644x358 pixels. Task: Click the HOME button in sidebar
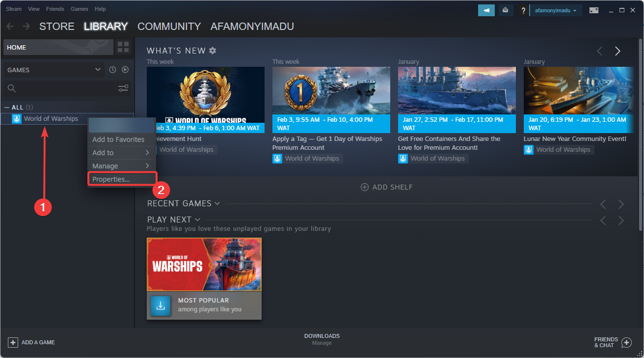click(58, 47)
